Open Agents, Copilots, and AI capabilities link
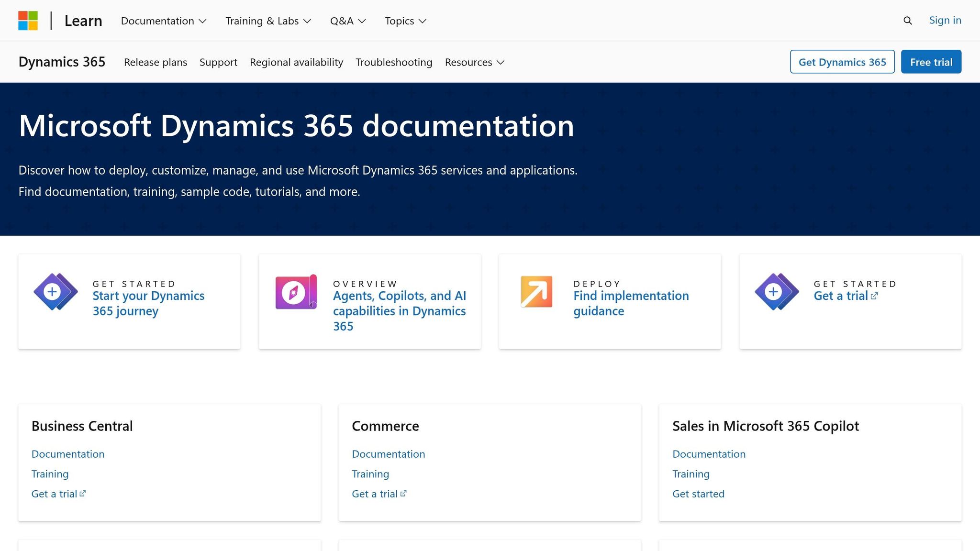 (400, 311)
